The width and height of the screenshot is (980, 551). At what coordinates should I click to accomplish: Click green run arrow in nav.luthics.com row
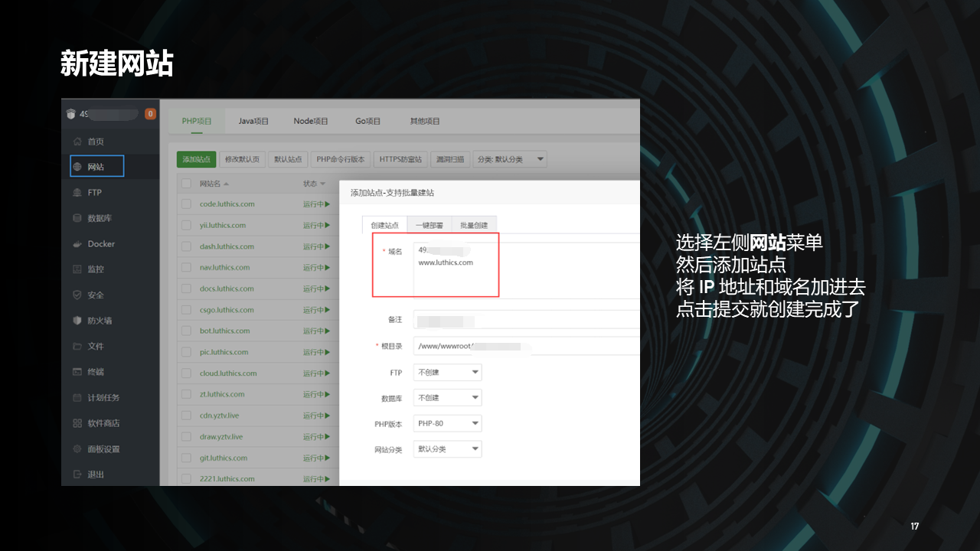(327, 268)
